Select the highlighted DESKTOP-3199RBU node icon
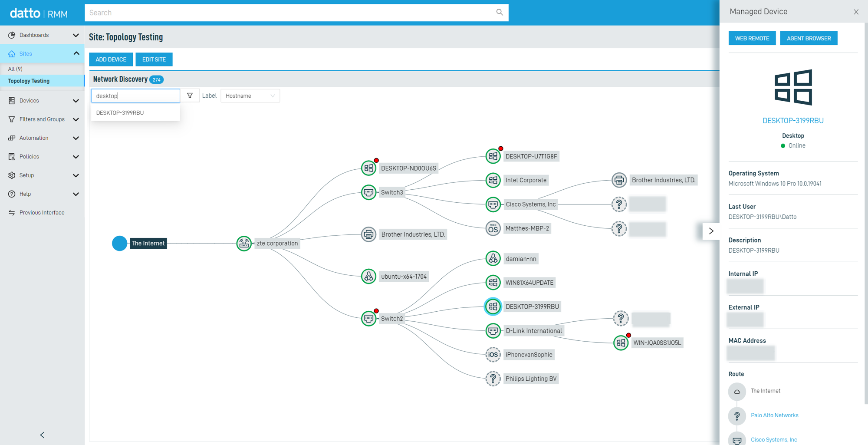Image resolution: width=868 pixels, height=445 pixels. [x=493, y=307]
